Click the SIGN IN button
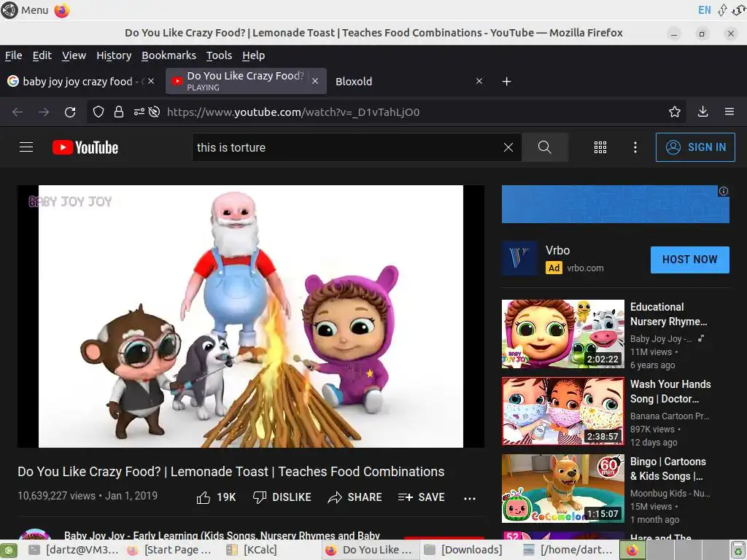 [x=695, y=147]
